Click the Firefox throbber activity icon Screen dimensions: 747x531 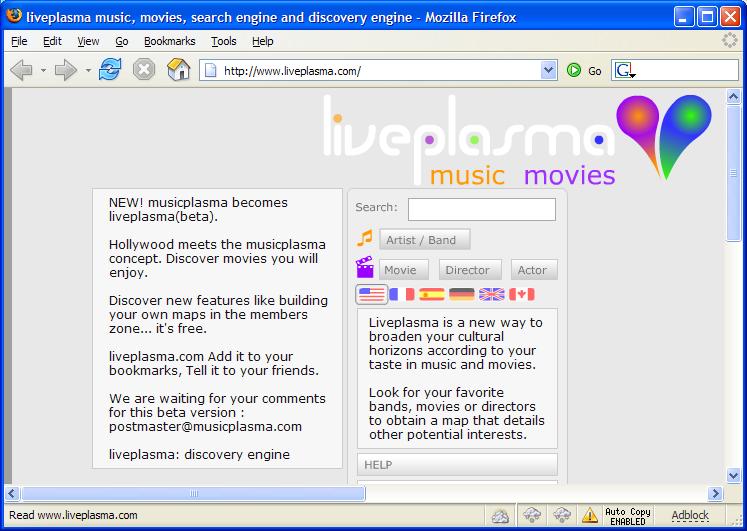(x=729, y=40)
